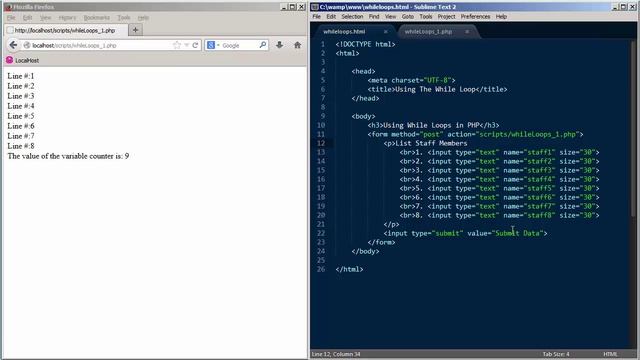Click HTML syntax selector in status bar
The width and height of the screenshot is (640, 360).
pos(610,354)
